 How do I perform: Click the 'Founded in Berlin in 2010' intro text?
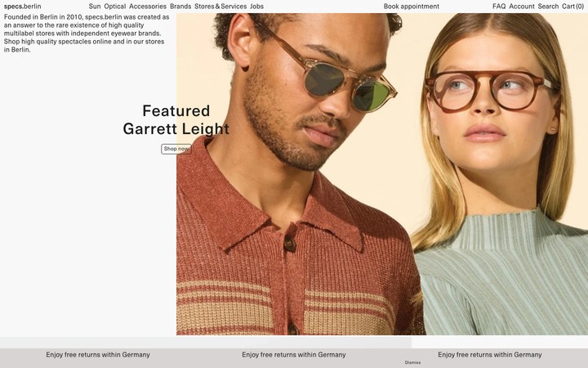click(87, 33)
